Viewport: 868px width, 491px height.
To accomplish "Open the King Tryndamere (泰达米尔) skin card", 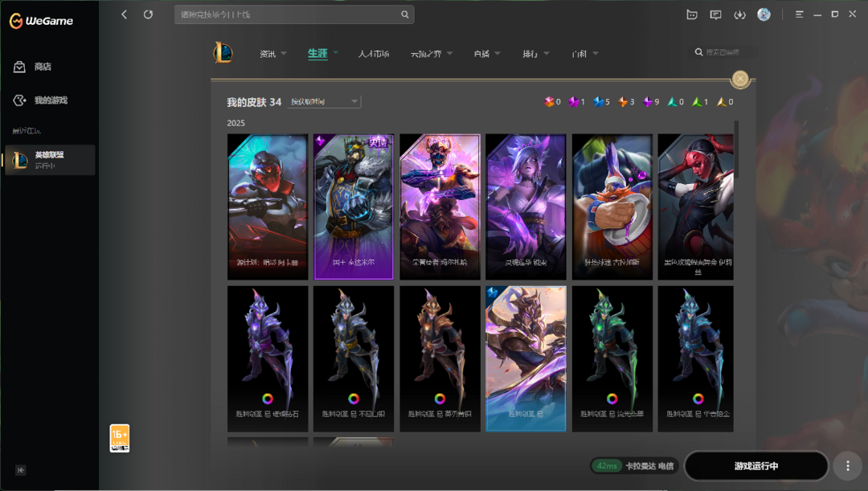I will [x=354, y=207].
